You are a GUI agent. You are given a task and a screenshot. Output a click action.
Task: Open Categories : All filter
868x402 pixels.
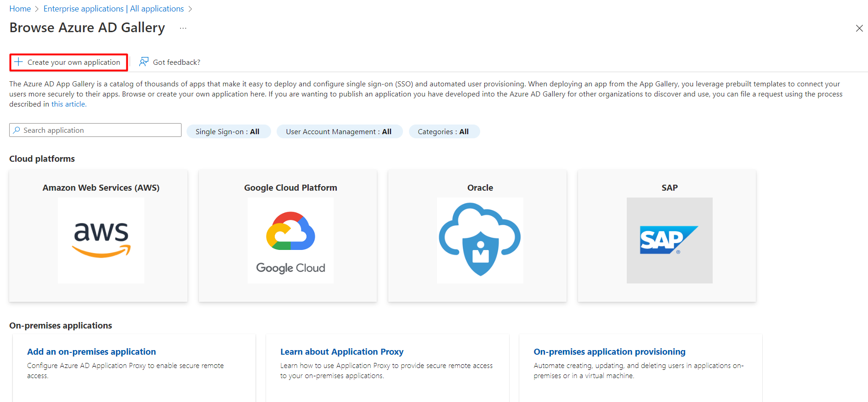point(444,131)
